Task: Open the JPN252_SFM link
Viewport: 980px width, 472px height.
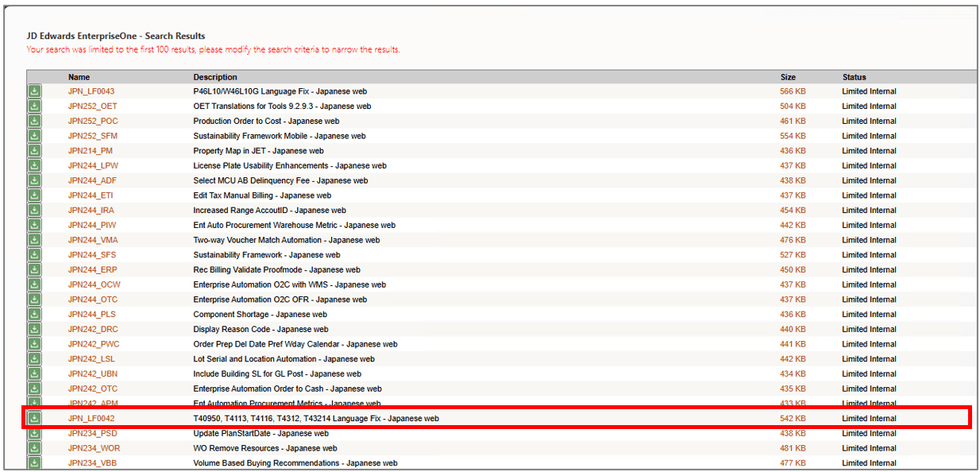Action: click(x=93, y=136)
